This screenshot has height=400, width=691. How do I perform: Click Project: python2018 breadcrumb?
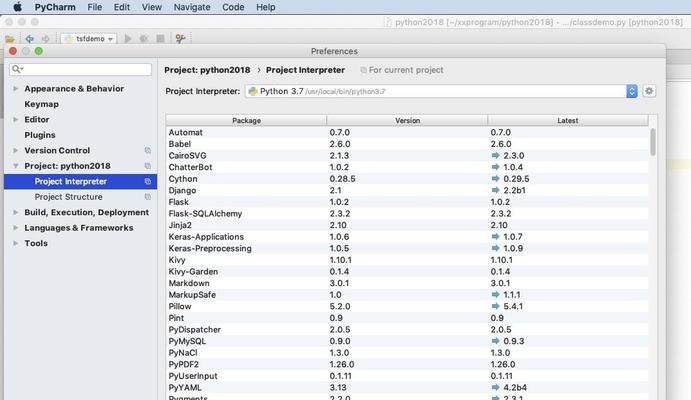tap(207, 70)
